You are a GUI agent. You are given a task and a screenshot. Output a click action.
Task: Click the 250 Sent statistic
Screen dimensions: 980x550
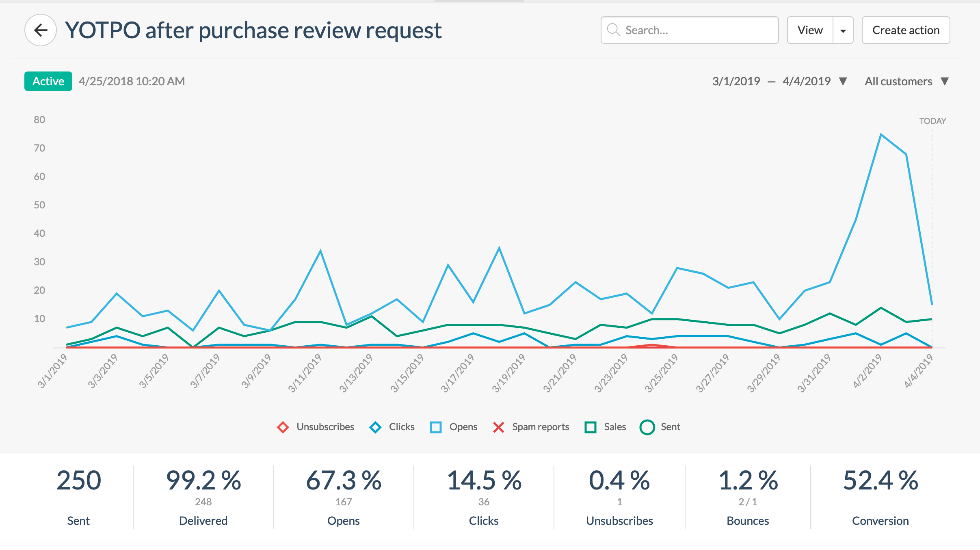(x=78, y=497)
